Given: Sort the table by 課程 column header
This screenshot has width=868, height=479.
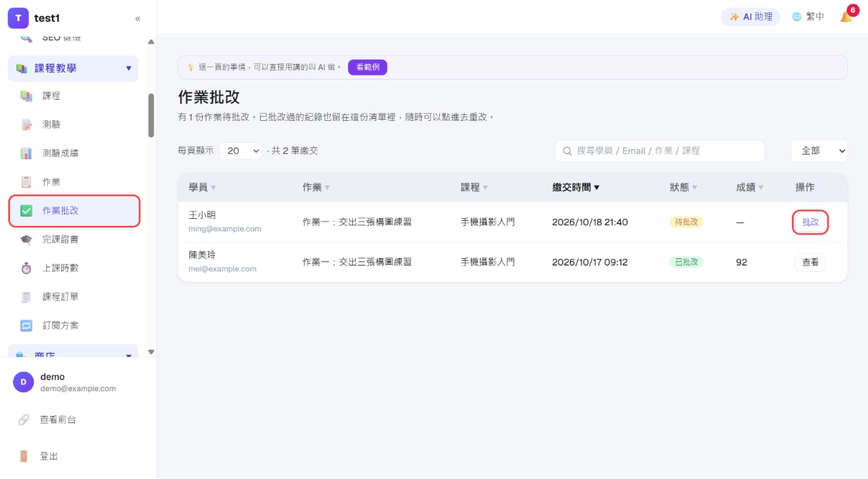Looking at the screenshot, I should pos(475,187).
